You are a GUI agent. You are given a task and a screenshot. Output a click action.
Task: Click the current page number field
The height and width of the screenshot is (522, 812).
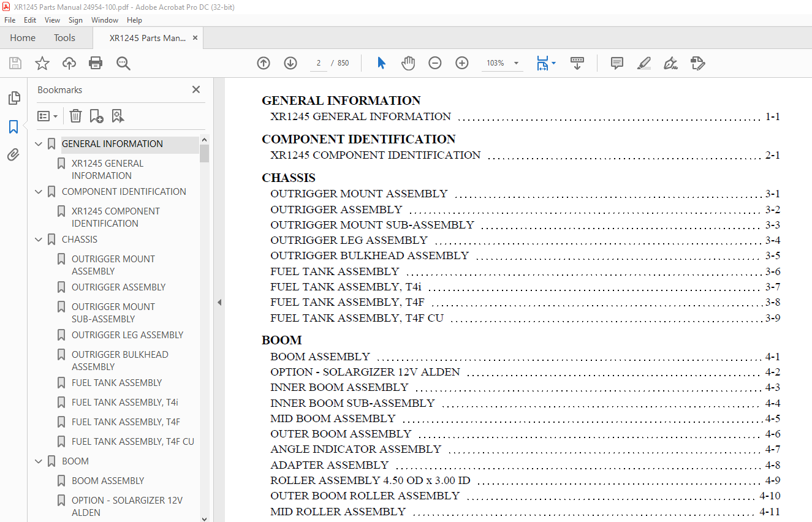pyautogui.click(x=319, y=63)
